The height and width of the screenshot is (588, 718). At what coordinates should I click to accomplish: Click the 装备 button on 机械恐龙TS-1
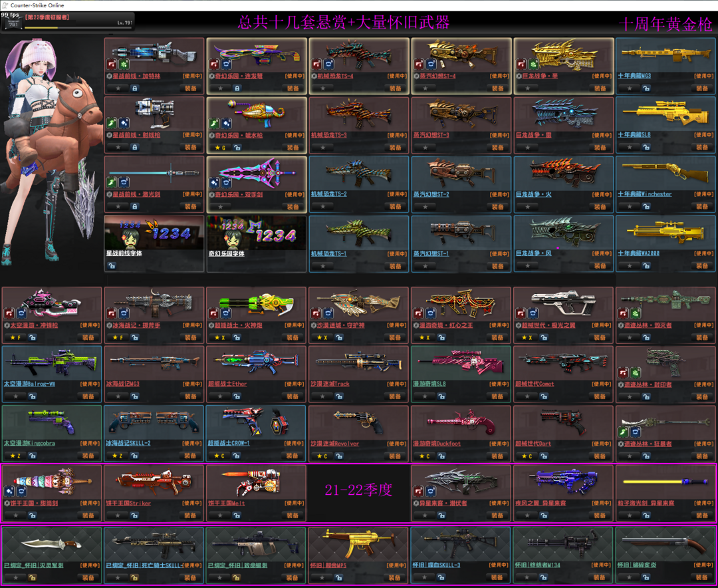coord(396,266)
